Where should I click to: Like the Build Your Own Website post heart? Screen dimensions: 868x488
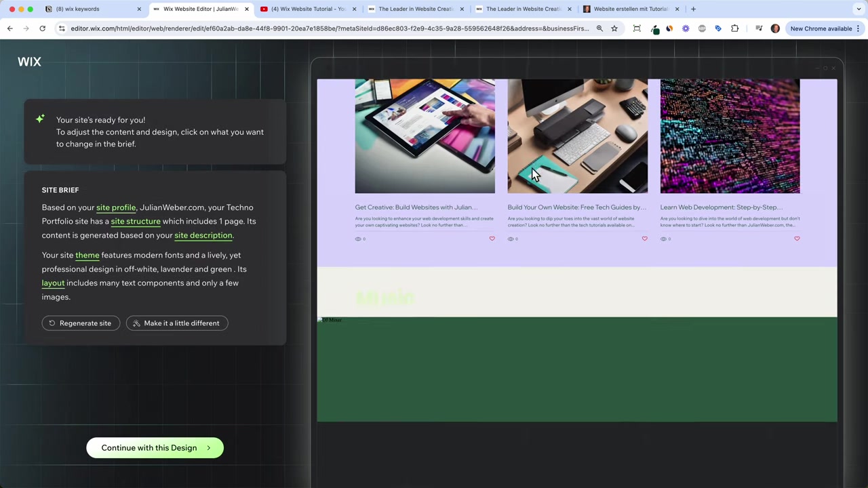[644, 239]
